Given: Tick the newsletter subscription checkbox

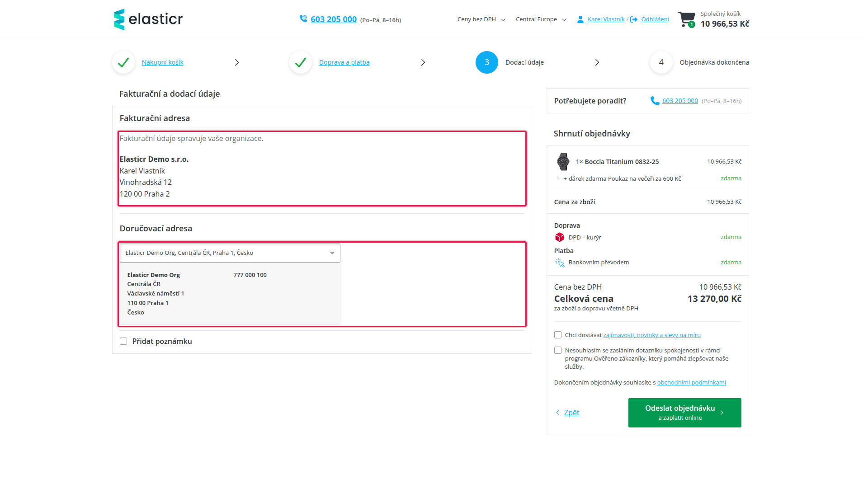Looking at the screenshot, I should click(558, 335).
